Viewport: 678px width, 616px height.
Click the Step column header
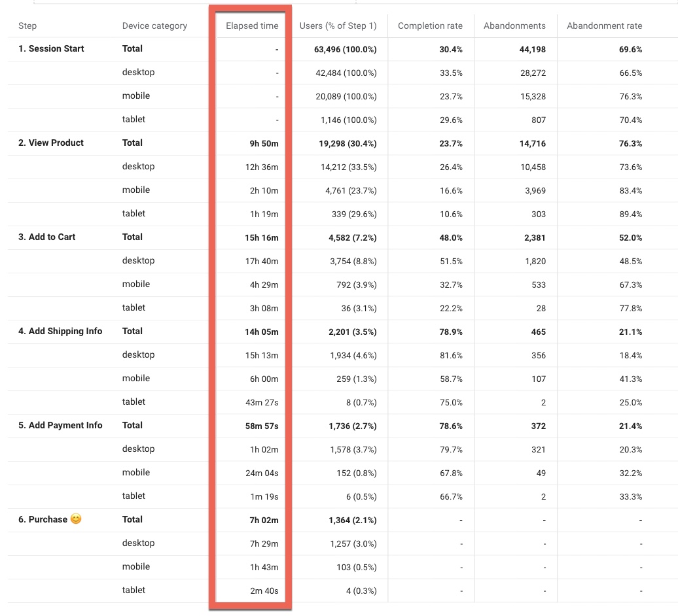[27, 26]
